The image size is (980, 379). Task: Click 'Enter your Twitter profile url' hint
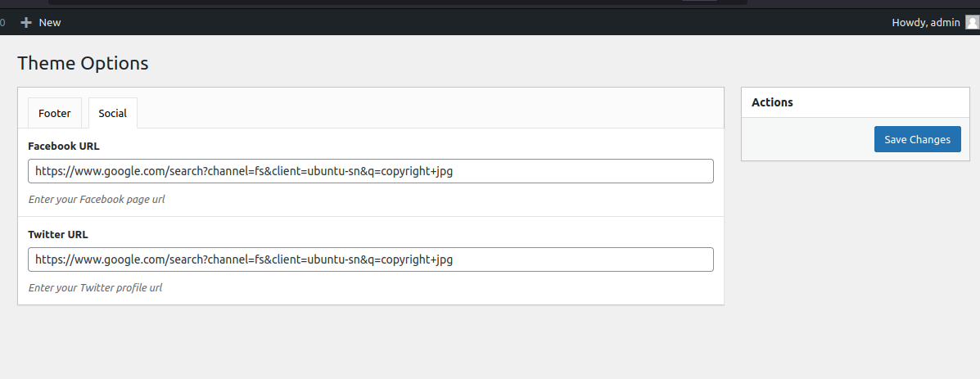(x=96, y=288)
